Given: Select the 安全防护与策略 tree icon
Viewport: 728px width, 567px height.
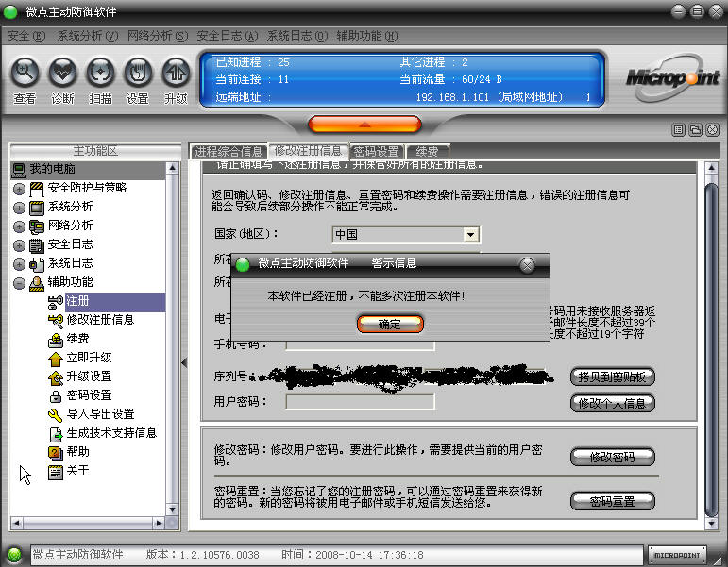Looking at the screenshot, I should tap(37, 189).
